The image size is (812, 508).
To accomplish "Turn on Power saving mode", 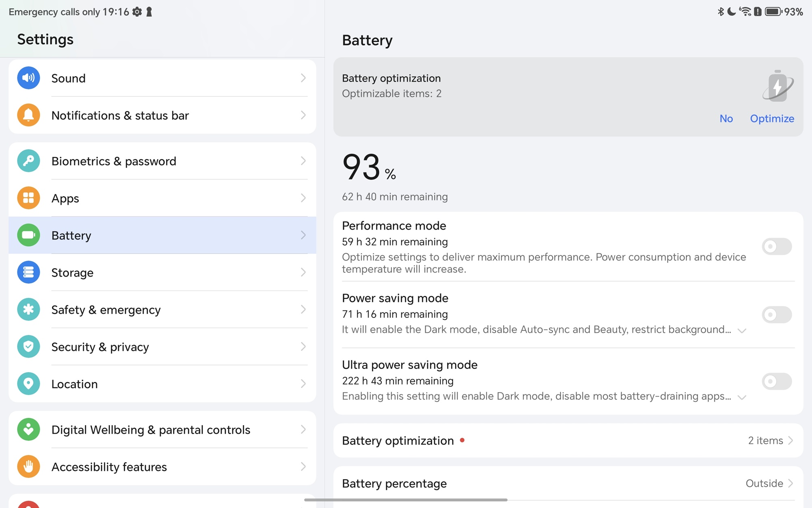I will (776, 315).
